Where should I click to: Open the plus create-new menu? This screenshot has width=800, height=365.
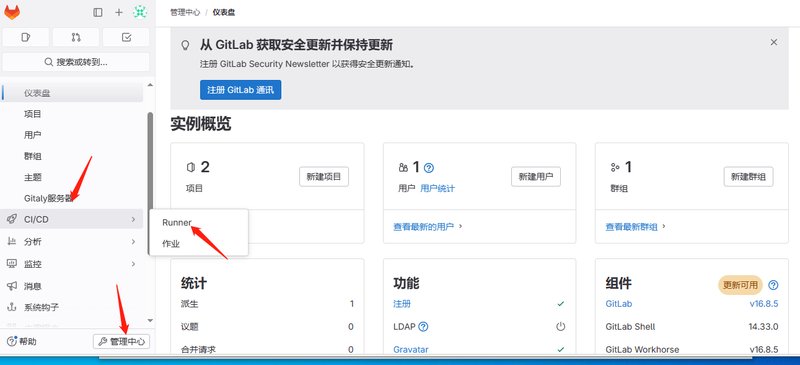(x=119, y=13)
